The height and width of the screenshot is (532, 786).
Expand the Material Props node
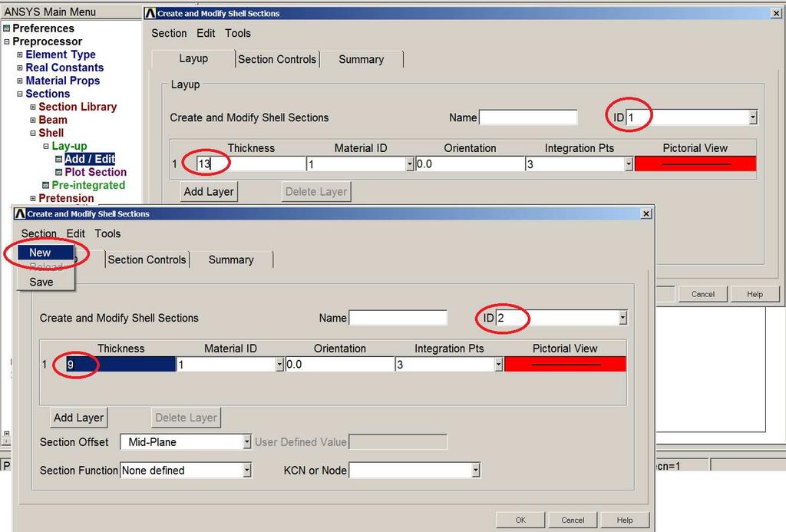pyautogui.click(x=19, y=81)
